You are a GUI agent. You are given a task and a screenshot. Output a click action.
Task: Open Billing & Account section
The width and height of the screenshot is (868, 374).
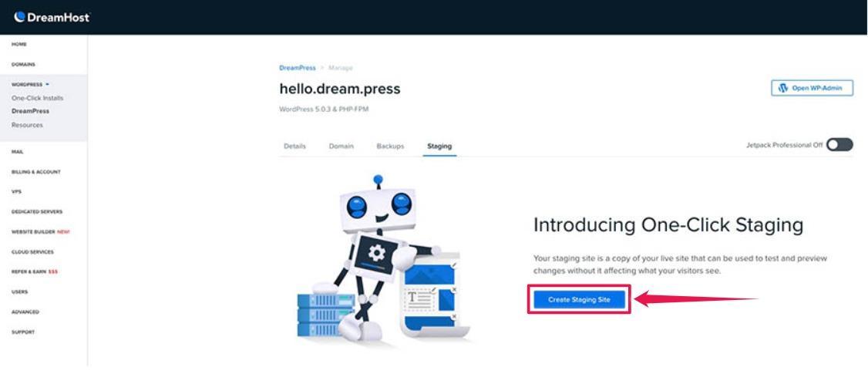click(36, 172)
